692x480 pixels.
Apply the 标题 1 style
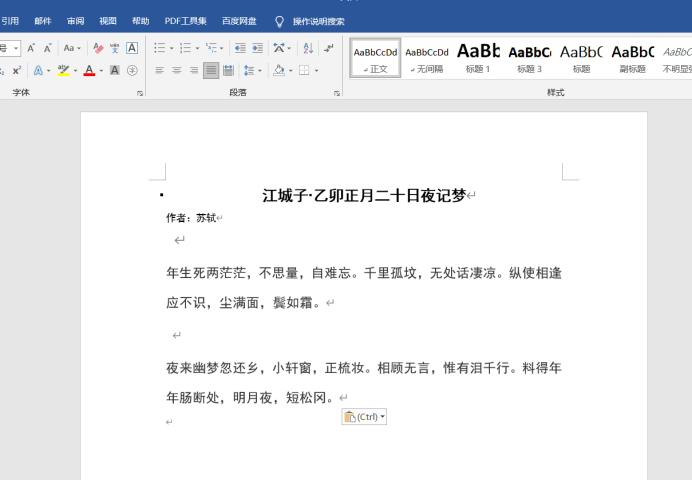point(478,58)
